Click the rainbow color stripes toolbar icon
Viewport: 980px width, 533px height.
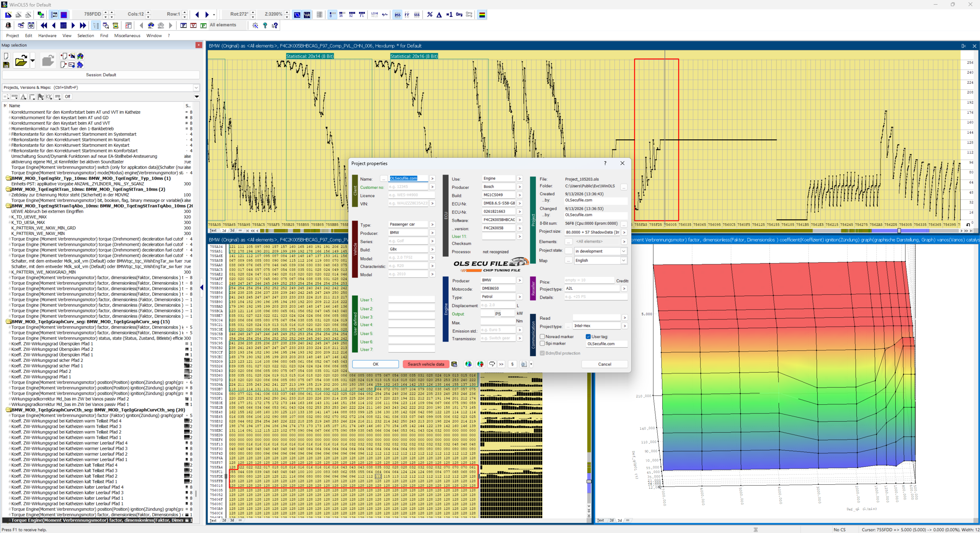(482, 15)
